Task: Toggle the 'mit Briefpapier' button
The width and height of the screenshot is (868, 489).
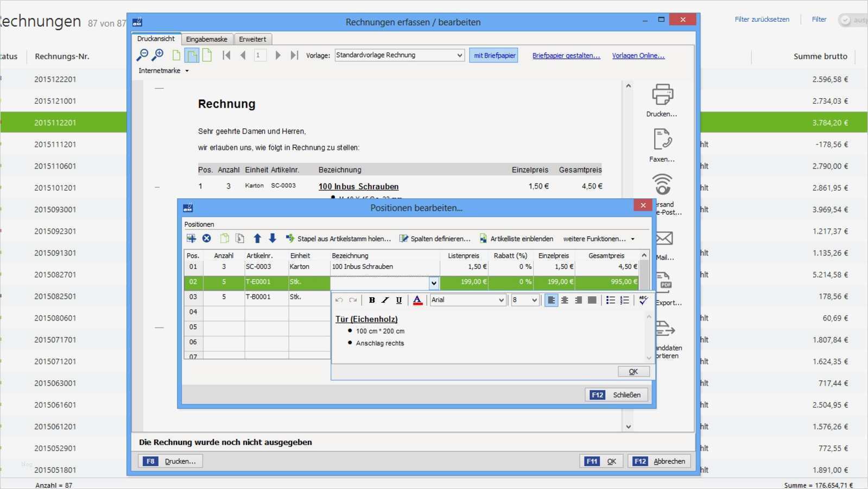Action: point(494,55)
